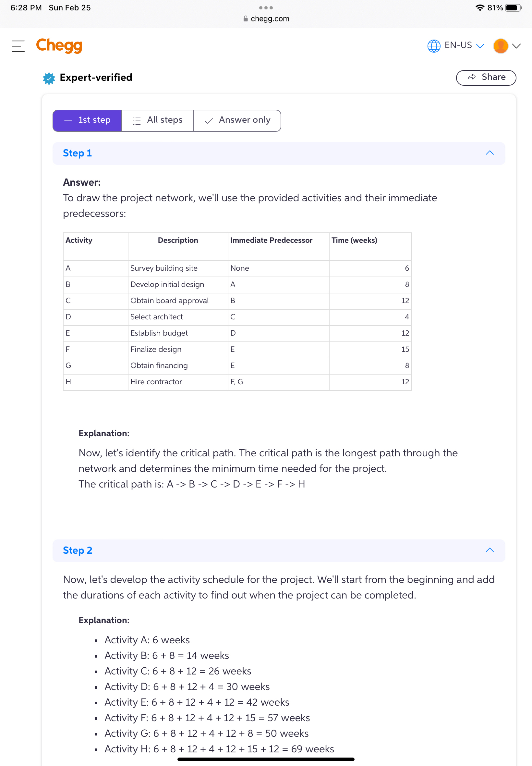Collapse the Step 1 section
Screen dimensions: 532x766
[x=489, y=153]
